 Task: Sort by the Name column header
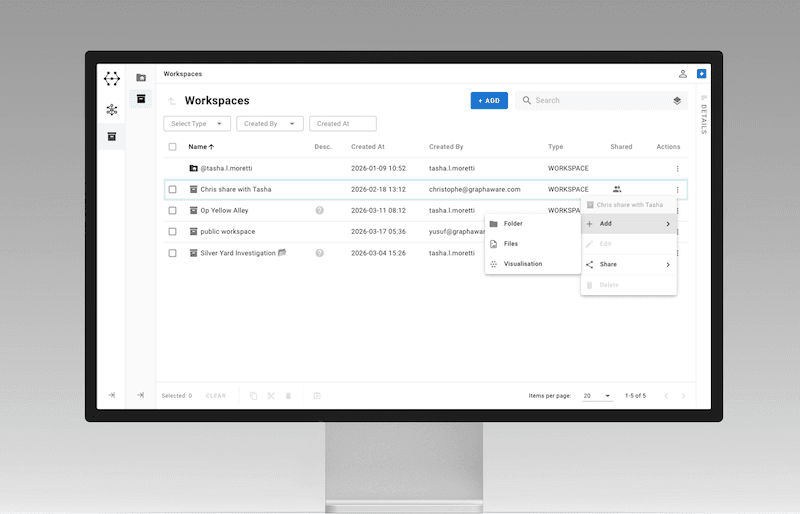point(201,147)
